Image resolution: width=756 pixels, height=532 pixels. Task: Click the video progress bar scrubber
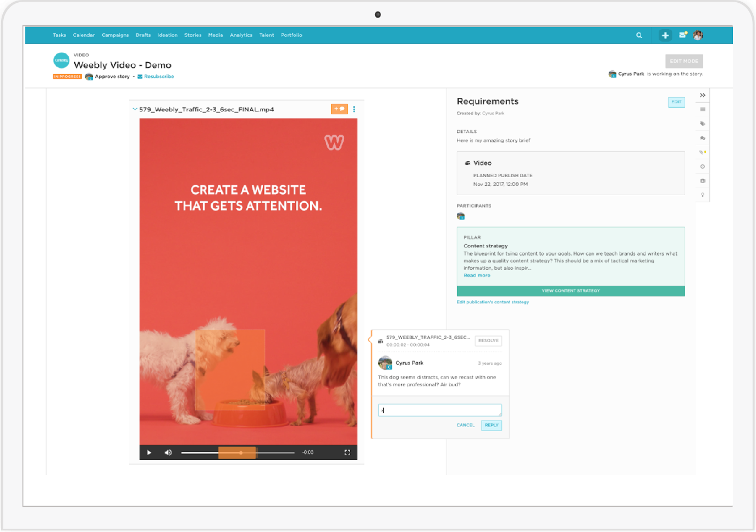[x=241, y=452]
